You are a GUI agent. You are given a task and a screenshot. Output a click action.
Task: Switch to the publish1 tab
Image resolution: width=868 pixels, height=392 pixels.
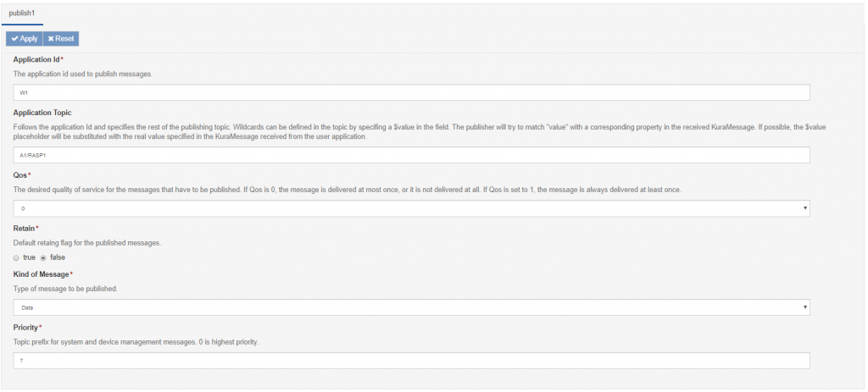[x=22, y=13]
